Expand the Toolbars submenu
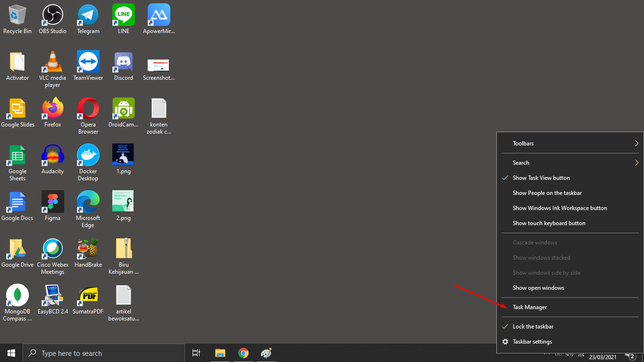Viewport: 644px width, 362px height. pyautogui.click(x=570, y=143)
